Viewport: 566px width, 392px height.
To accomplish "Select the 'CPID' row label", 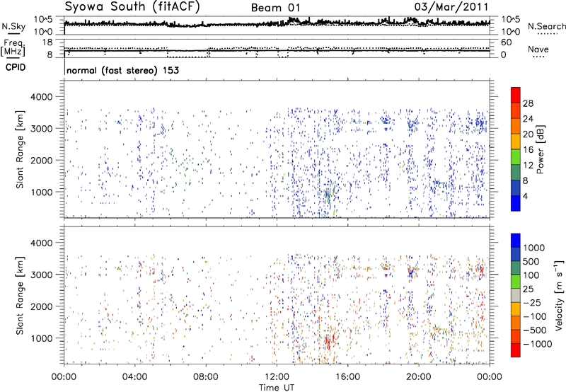I will [16, 67].
